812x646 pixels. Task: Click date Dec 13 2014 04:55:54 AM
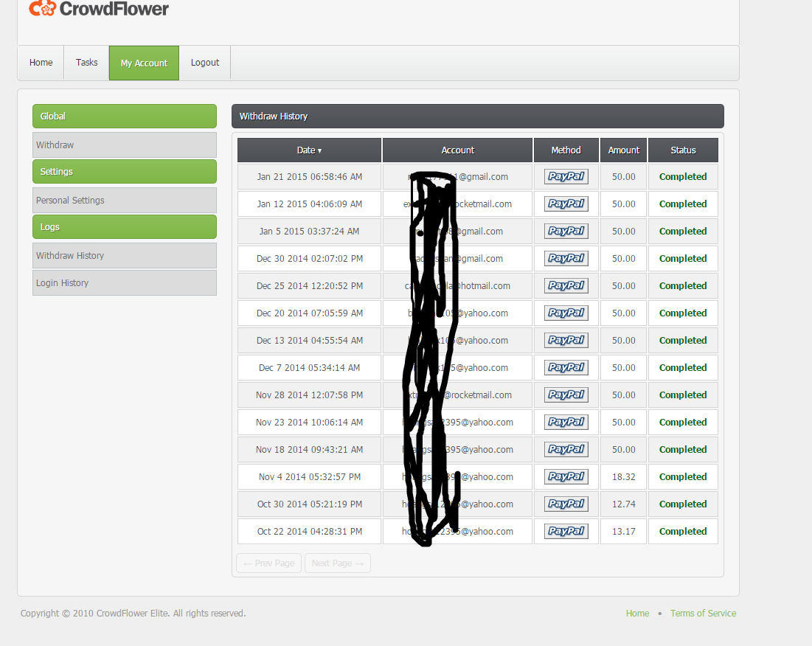310,341
